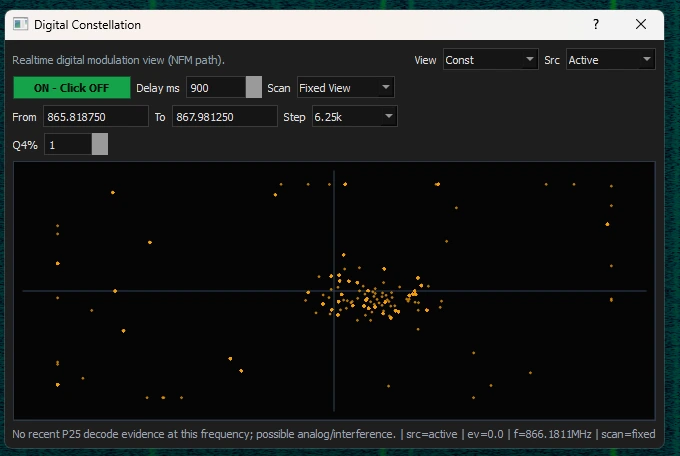The image size is (680, 456).
Task: Click the Digital Constellation title text
Action: 87,25
